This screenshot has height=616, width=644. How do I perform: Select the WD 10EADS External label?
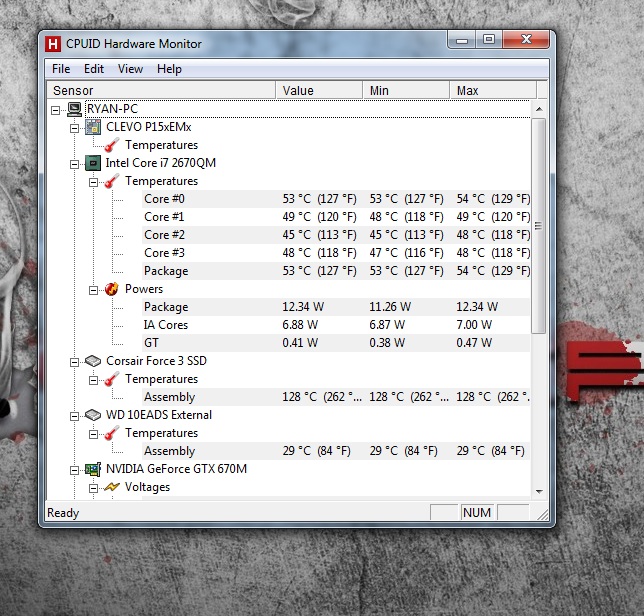159,415
